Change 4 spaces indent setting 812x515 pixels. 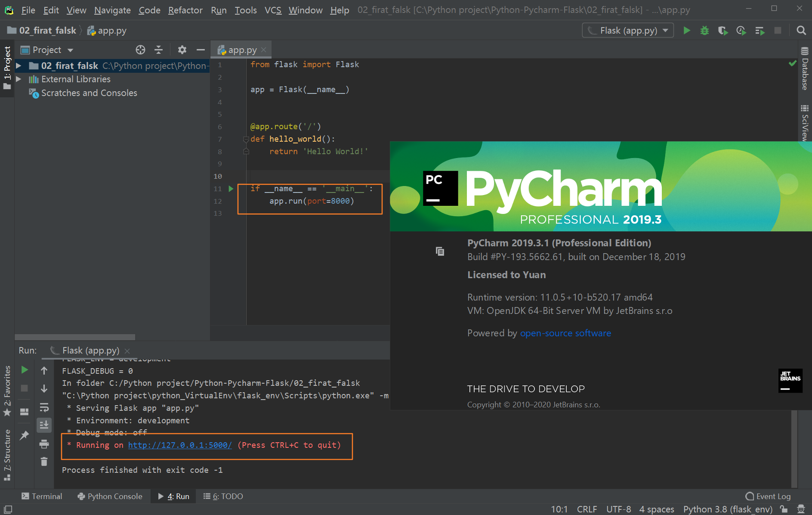(x=656, y=509)
